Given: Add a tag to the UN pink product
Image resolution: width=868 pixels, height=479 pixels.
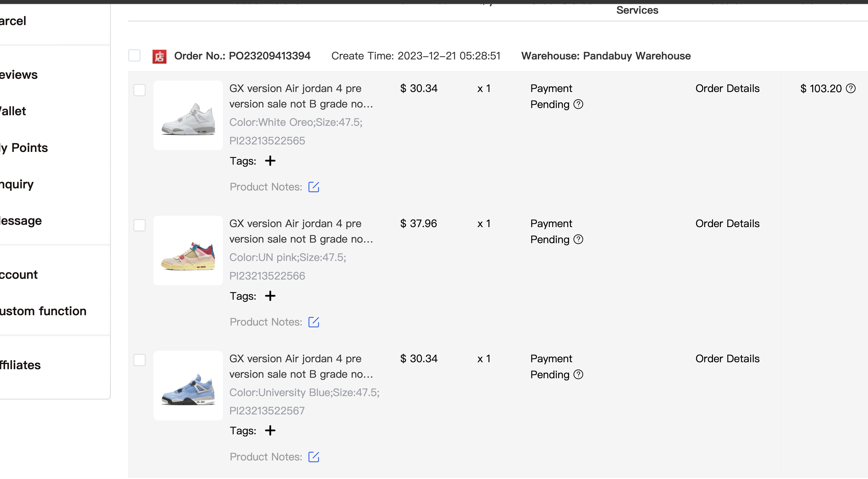Looking at the screenshot, I should (270, 296).
